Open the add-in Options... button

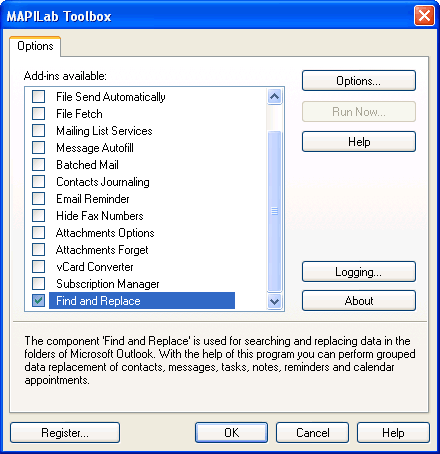359,81
